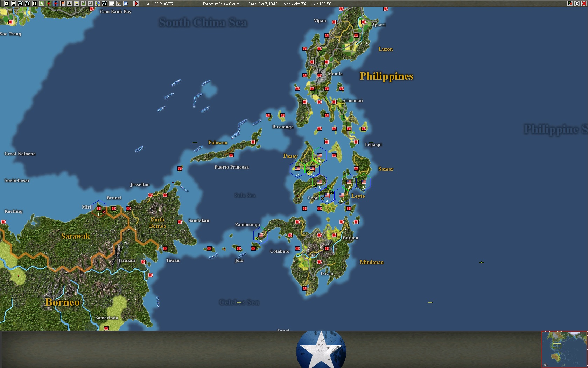Select the Japanese base marker at Miri
This screenshot has width=588, height=368.
click(99, 209)
